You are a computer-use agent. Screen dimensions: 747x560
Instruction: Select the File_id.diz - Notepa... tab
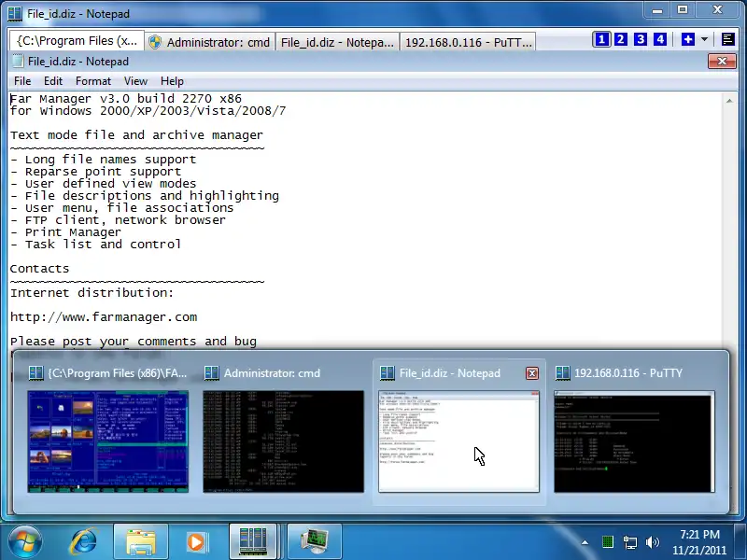click(x=337, y=42)
